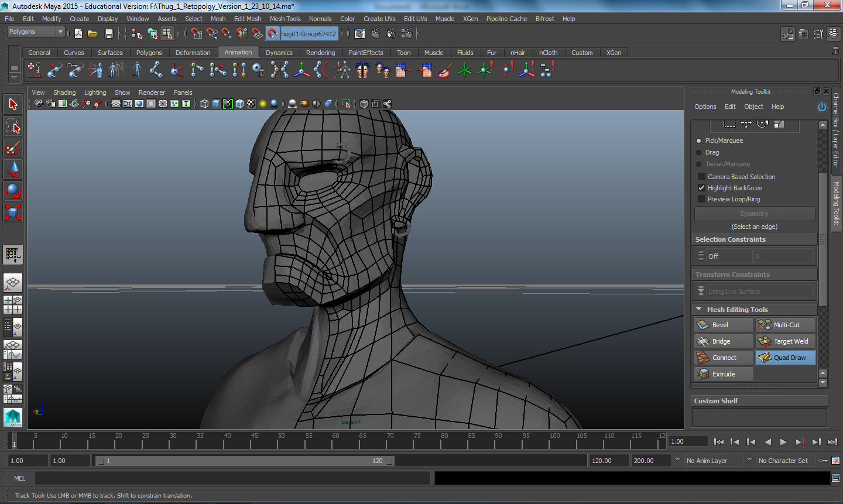Click the Symmetry button
Viewport: 843px width, 504px height.
pyautogui.click(x=754, y=214)
